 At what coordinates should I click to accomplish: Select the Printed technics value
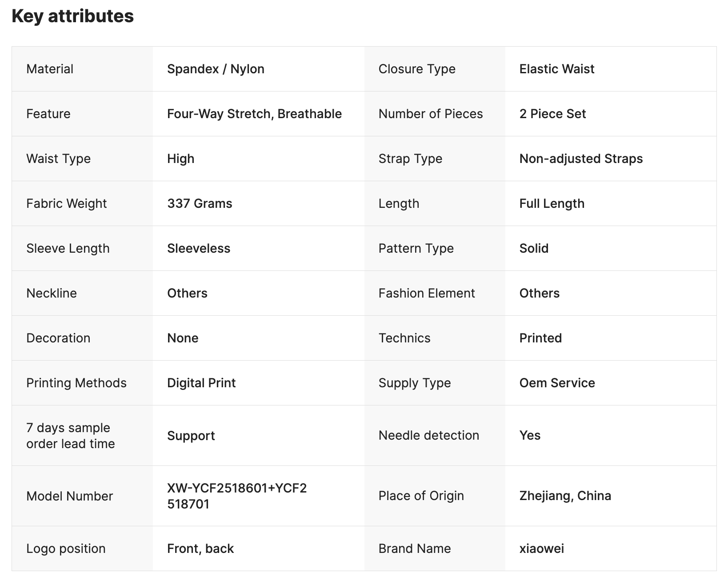pos(540,338)
